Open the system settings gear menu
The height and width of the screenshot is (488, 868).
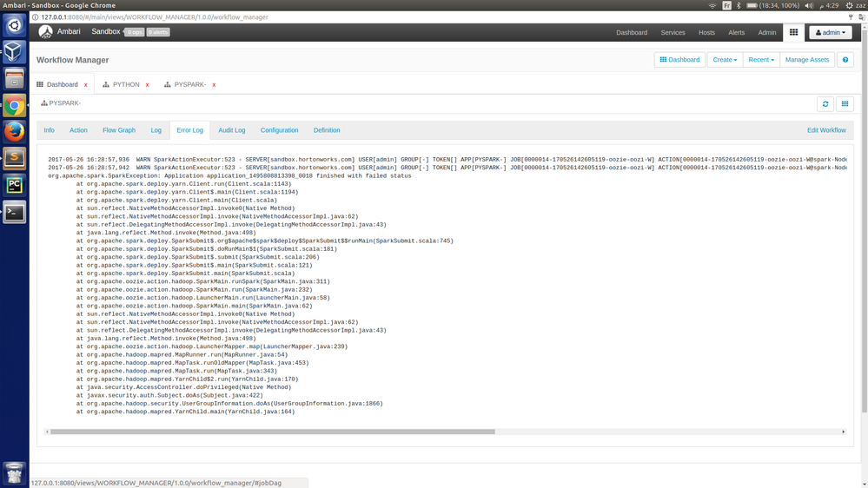click(x=849, y=5)
